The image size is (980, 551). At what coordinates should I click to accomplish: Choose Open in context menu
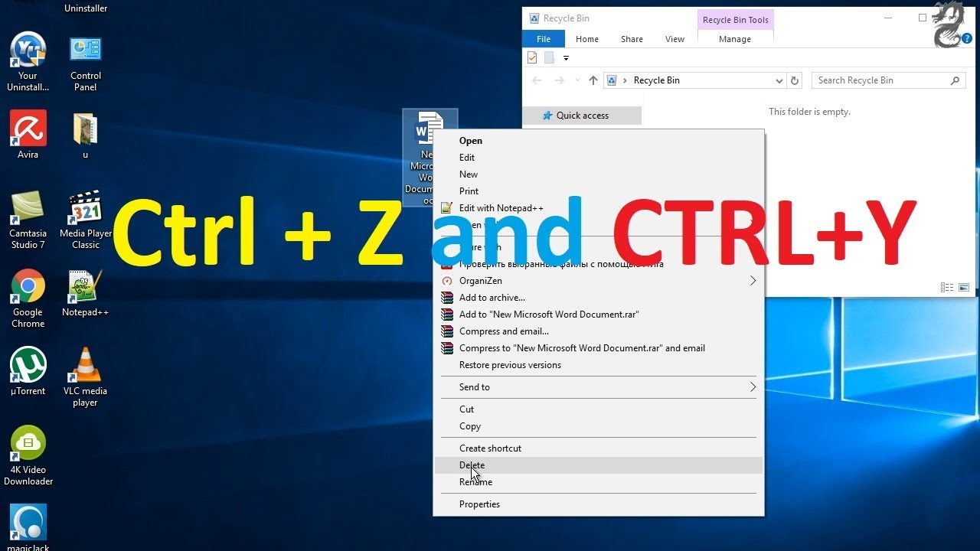click(599, 141)
